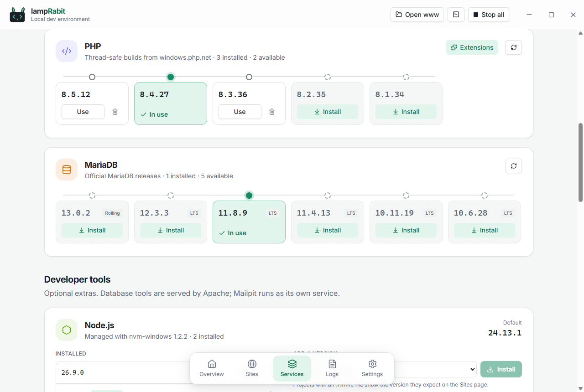
Task: Open the terminal console icon button
Action: tap(456, 15)
